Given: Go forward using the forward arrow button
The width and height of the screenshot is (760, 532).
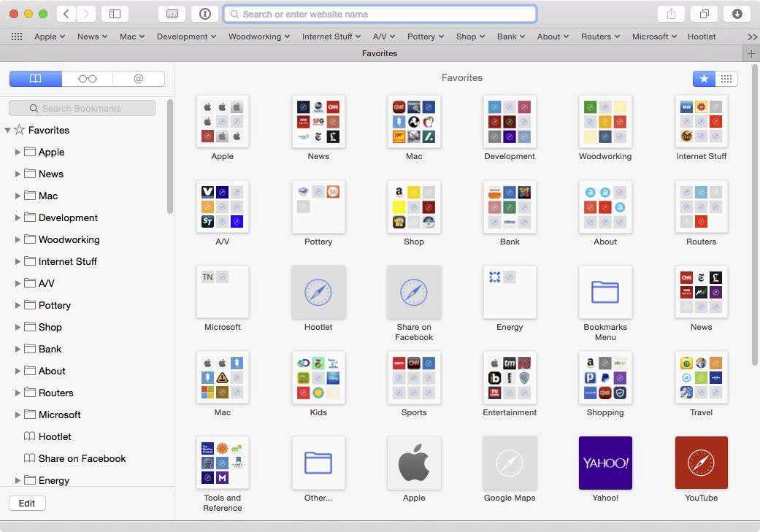Looking at the screenshot, I should coord(86,14).
